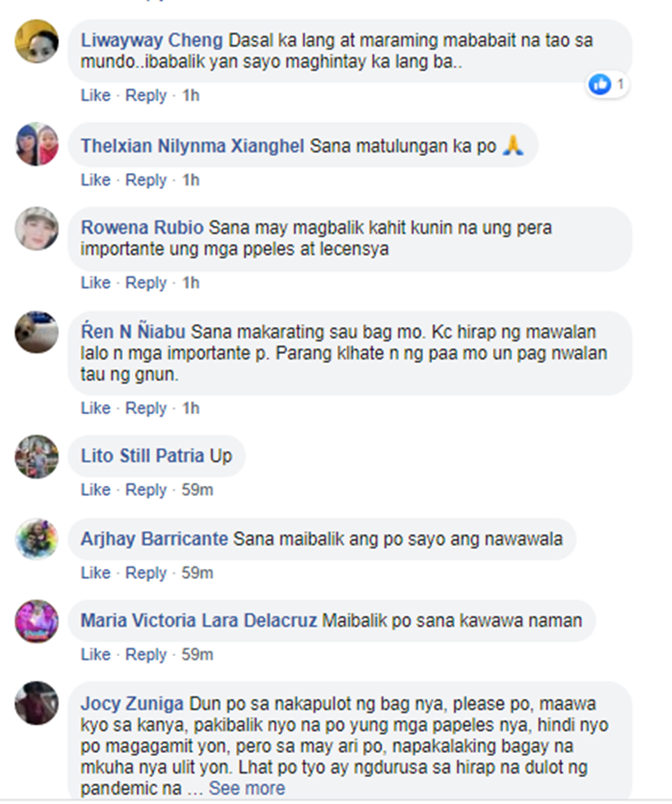Click Rowena Rubio's profile avatar

(x=37, y=229)
